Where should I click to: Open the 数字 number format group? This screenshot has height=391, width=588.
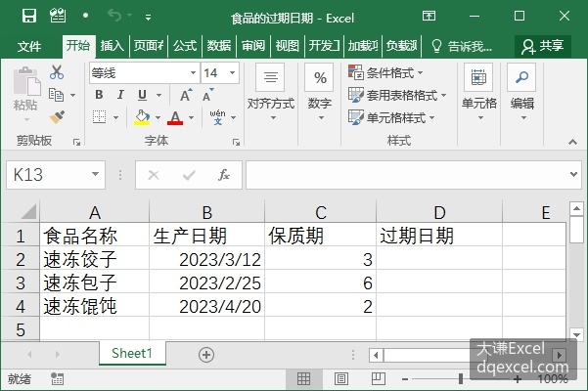click(320, 92)
